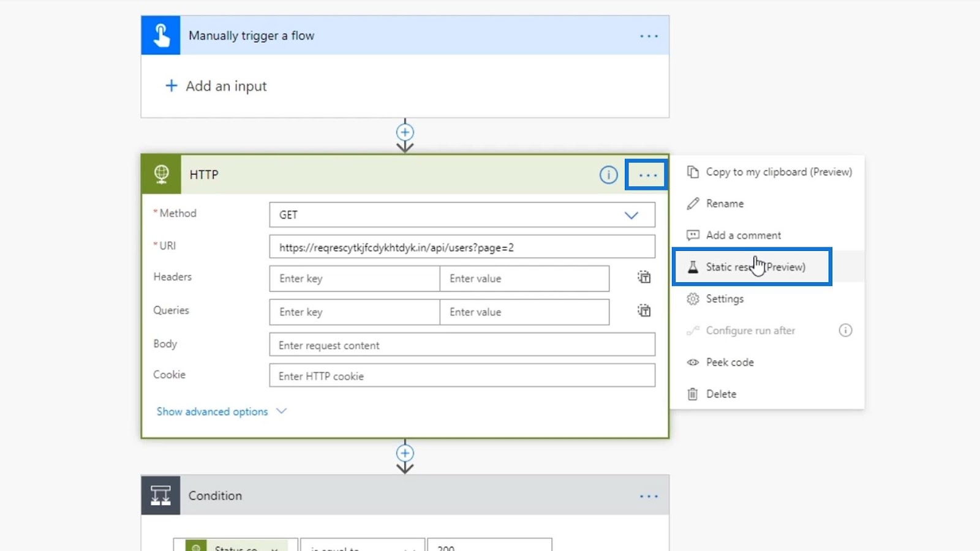Click the URI input field
980x551 pixels.
462,247
